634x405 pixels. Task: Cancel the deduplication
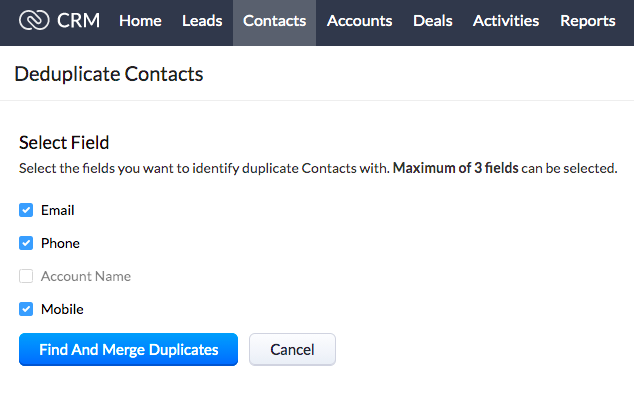tap(292, 350)
